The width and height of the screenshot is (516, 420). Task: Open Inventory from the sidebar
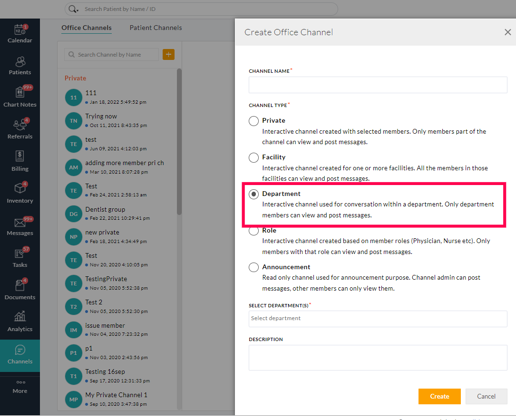[x=20, y=189]
